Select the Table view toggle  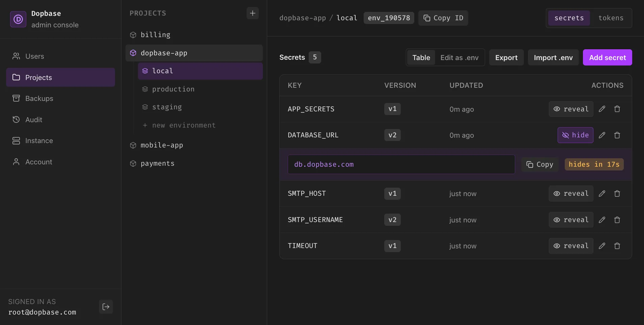pos(421,58)
